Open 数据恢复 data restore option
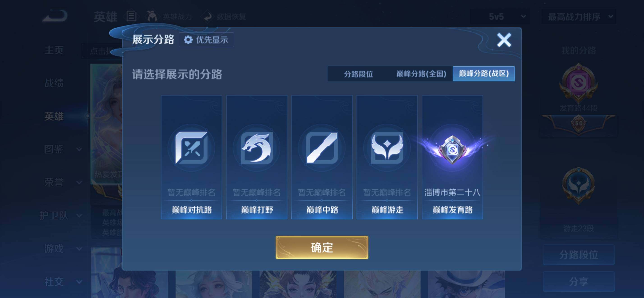The image size is (644, 298). coord(225,16)
